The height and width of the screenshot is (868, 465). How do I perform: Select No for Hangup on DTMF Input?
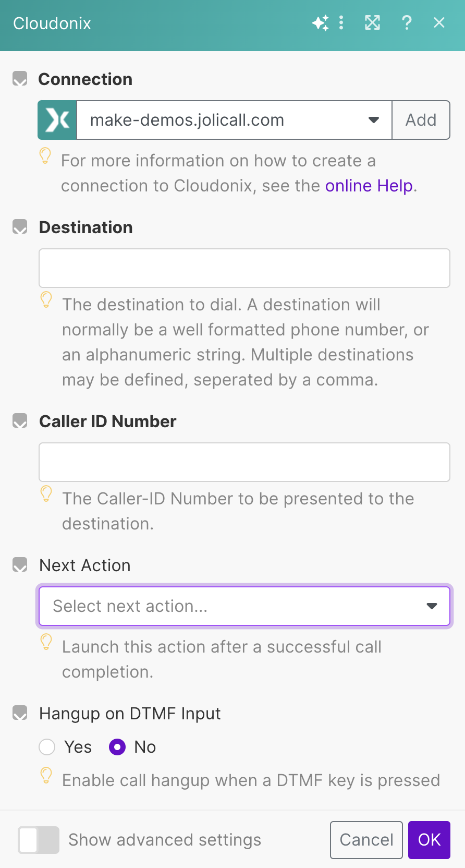click(x=117, y=747)
